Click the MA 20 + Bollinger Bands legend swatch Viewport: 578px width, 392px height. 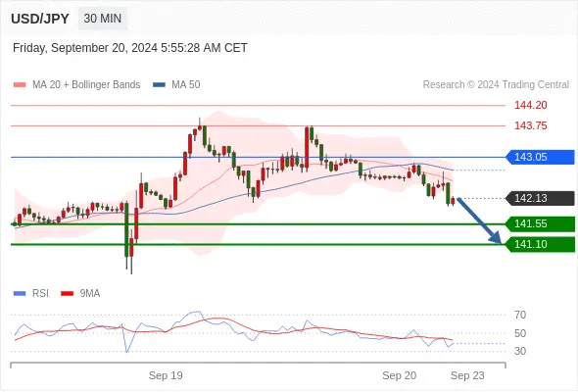coord(20,85)
